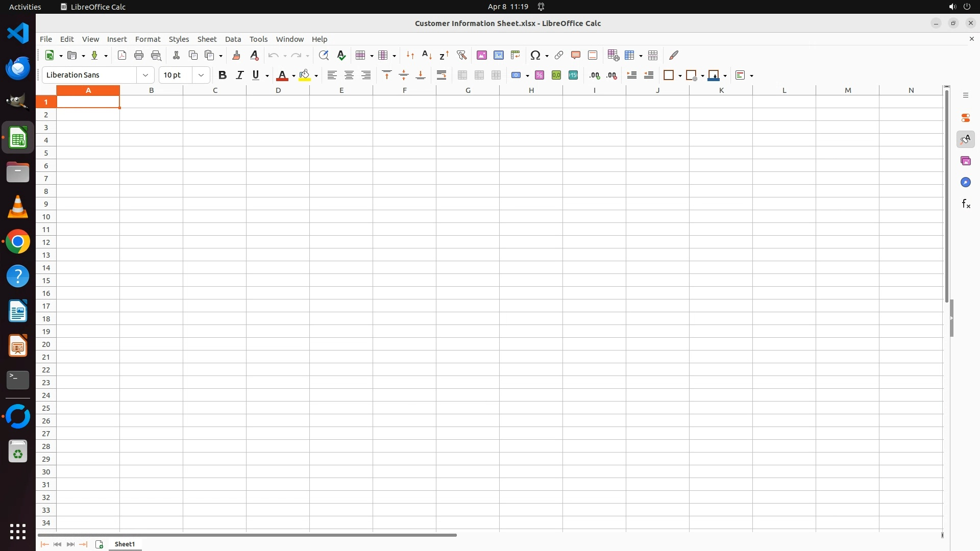Toggle italic formatting
Screen dimensions: 980x551
coord(239,75)
